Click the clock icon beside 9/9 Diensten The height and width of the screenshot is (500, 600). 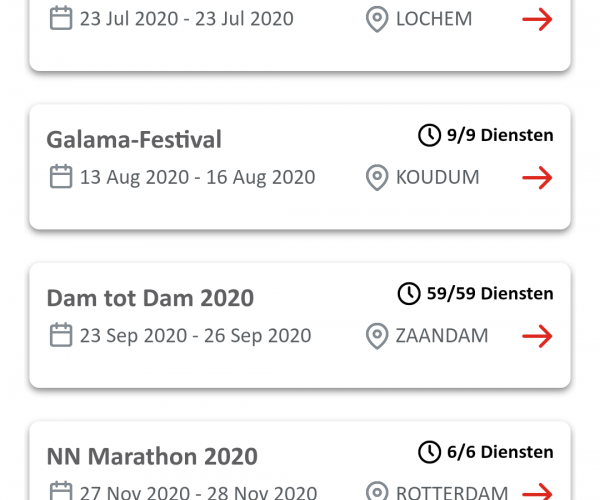coord(429,135)
